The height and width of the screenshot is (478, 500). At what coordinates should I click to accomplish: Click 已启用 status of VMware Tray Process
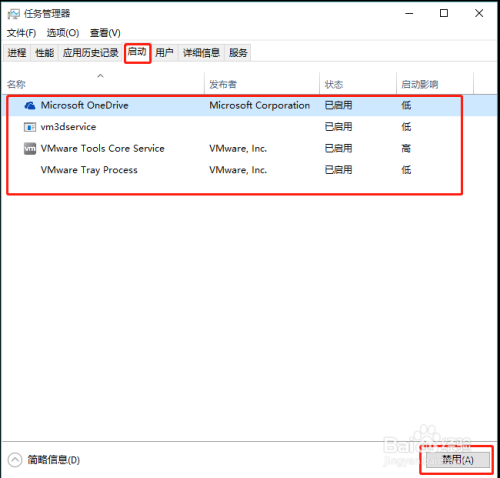[338, 170]
